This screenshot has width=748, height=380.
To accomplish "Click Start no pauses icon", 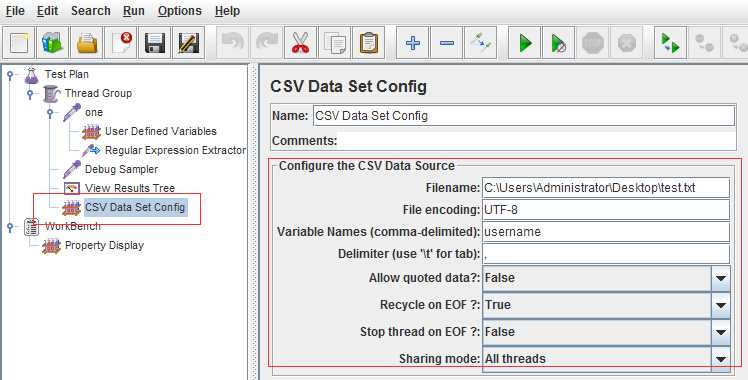I will 559,43.
